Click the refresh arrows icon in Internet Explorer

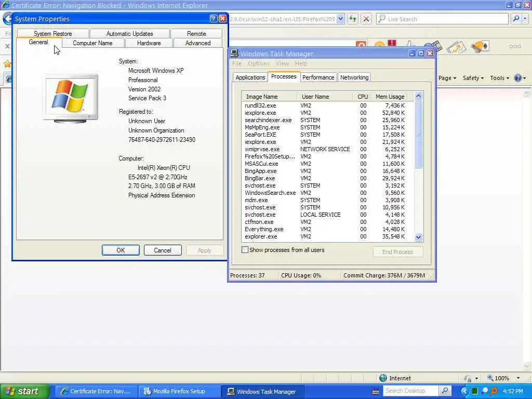(353, 19)
